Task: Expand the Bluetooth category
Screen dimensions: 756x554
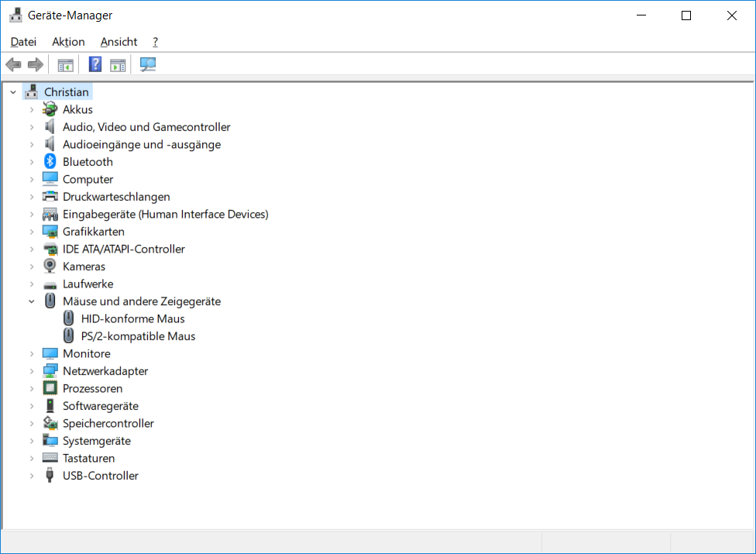Action: tap(32, 162)
